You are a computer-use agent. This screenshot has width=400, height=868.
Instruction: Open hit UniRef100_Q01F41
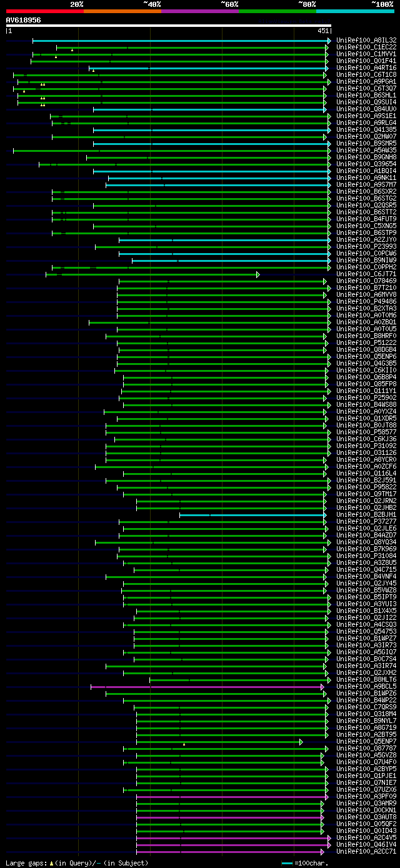pyautogui.click(x=366, y=61)
